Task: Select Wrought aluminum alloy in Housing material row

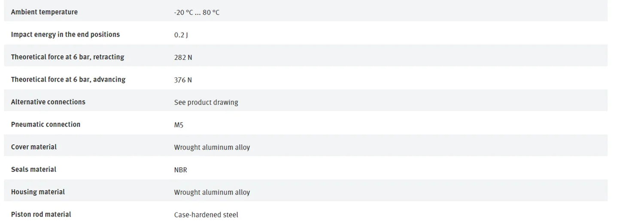Action: tap(212, 192)
